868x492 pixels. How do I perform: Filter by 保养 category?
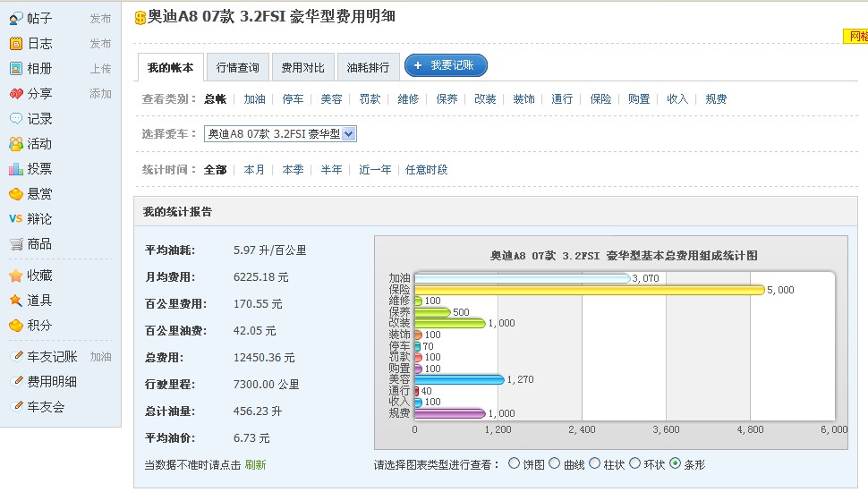click(447, 99)
